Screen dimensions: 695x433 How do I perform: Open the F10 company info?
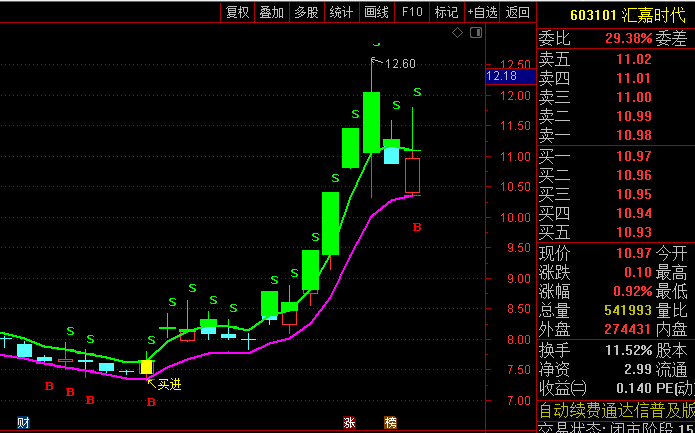(x=412, y=12)
